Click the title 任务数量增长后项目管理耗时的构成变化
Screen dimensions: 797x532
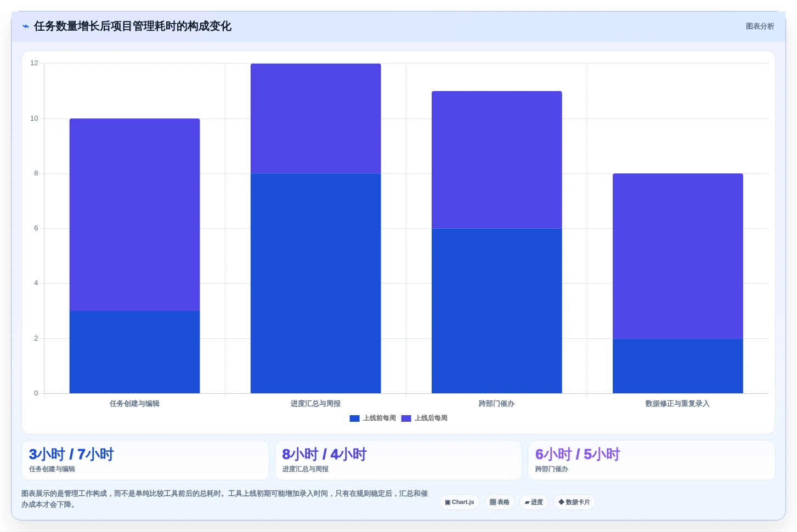click(132, 26)
